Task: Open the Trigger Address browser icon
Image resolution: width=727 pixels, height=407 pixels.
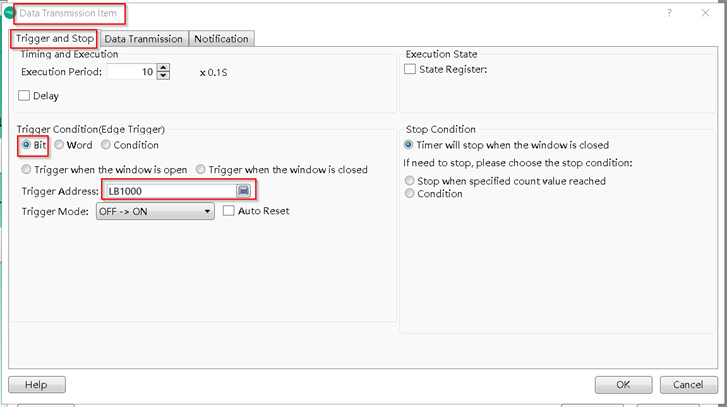Action: (x=243, y=191)
